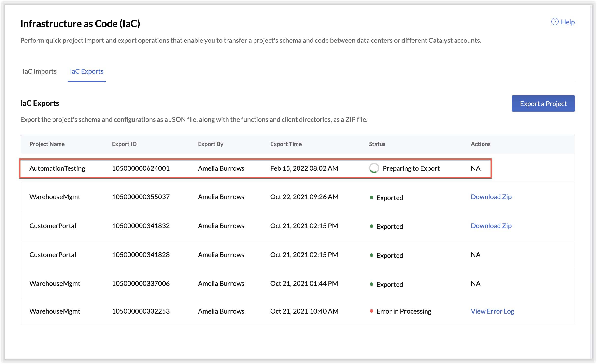Image resolution: width=597 pixels, height=364 pixels.
Task: Download Zip for CustomerPortal export 105000000341832
Action: point(491,226)
